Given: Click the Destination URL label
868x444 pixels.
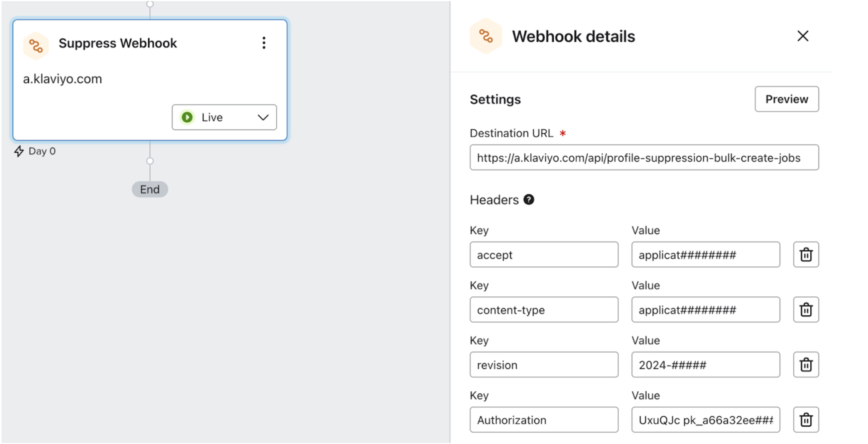Looking at the screenshot, I should point(512,133).
